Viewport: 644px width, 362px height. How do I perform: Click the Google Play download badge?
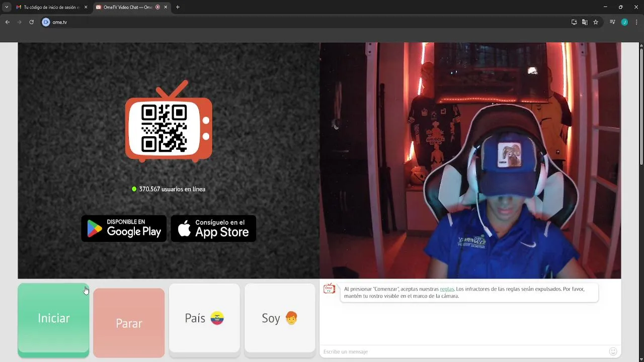click(x=124, y=229)
